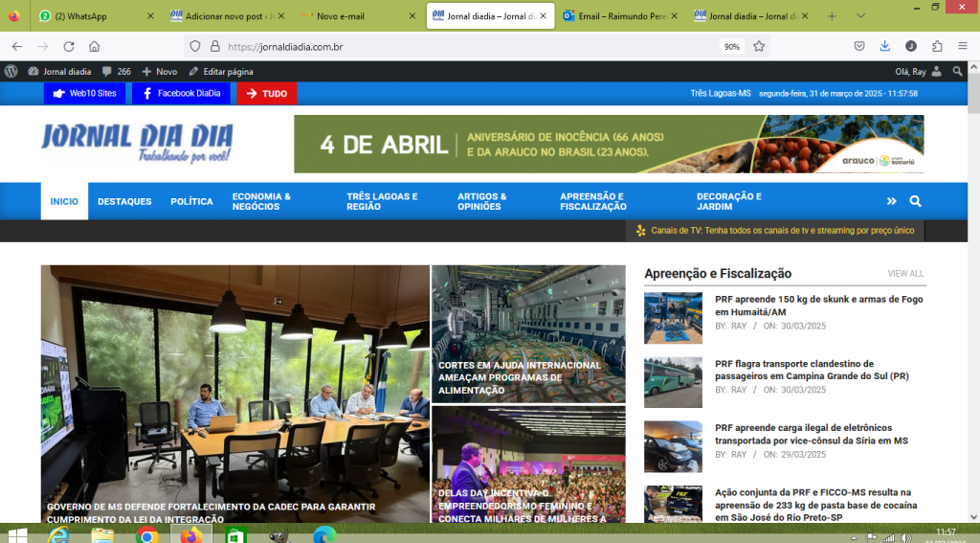The height and width of the screenshot is (543, 980).
Task: Open the Windows Start button
Action: pos(17,535)
